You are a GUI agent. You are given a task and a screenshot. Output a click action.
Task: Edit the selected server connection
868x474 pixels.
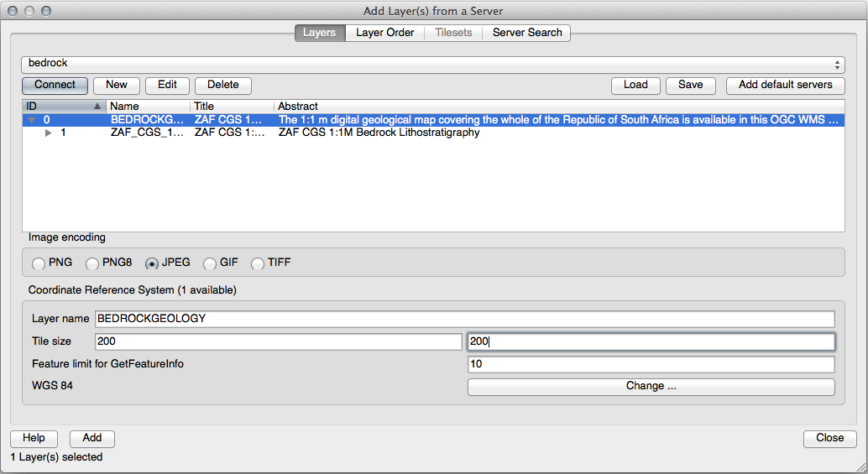pos(167,85)
